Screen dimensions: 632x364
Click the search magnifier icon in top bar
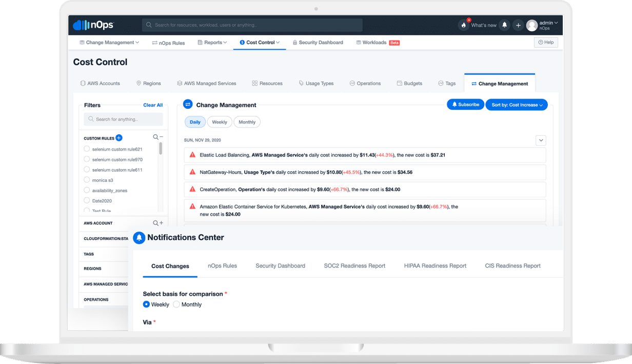pos(149,25)
